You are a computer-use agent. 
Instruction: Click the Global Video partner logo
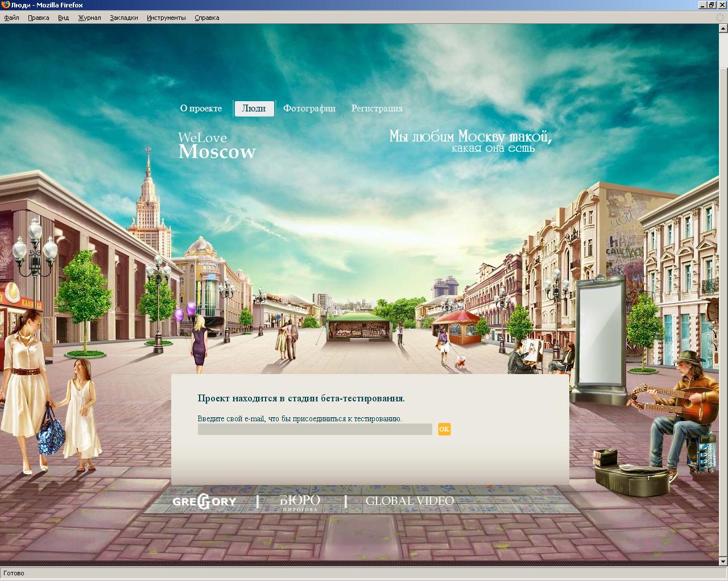click(409, 501)
